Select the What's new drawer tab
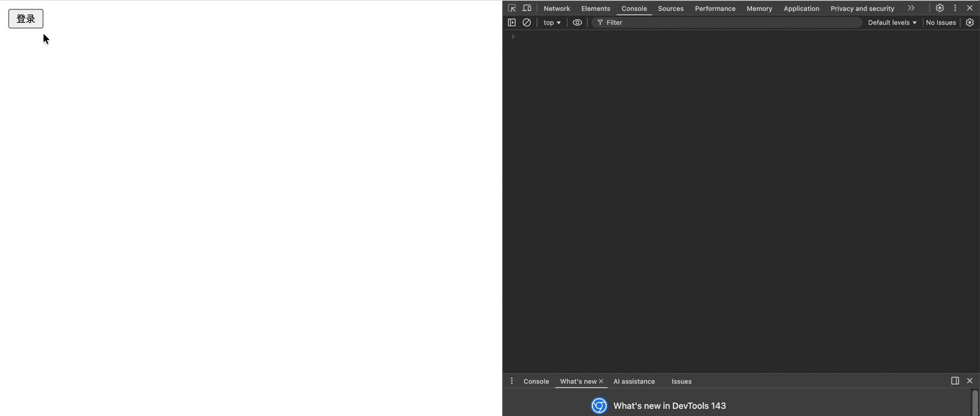This screenshot has height=416, width=980. [x=578, y=381]
